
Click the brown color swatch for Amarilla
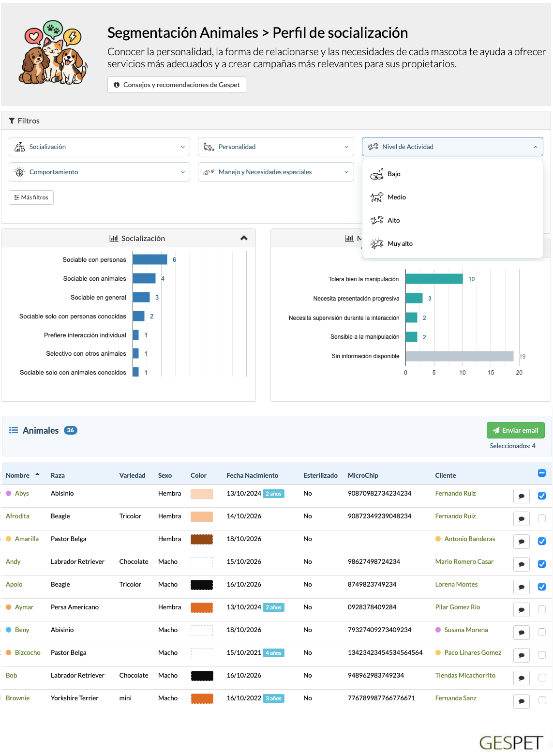point(202,539)
